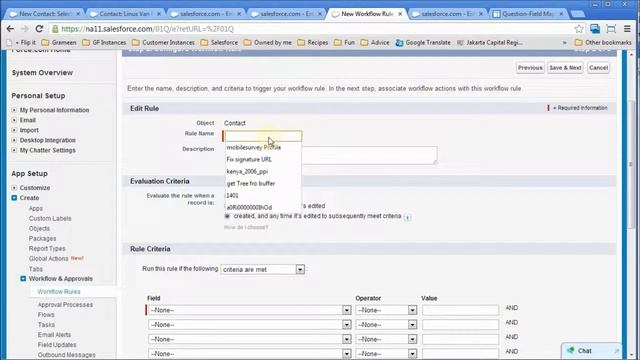Bookmark page with the star icon
The height and width of the screenshot is (360, 640).
pos(579,29)
